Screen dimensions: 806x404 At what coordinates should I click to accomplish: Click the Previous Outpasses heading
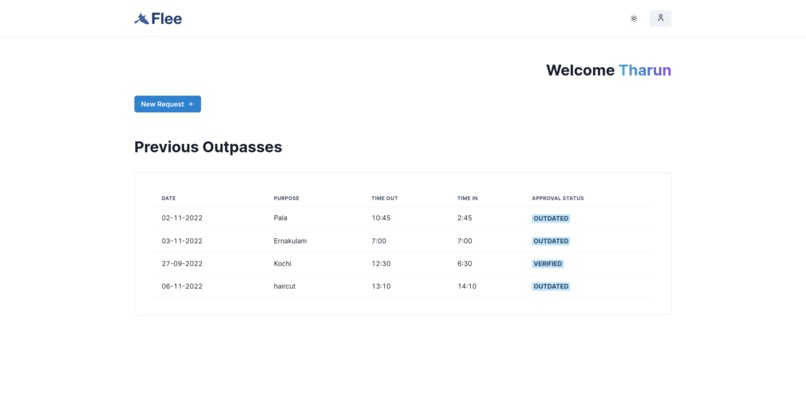(208, 147)
